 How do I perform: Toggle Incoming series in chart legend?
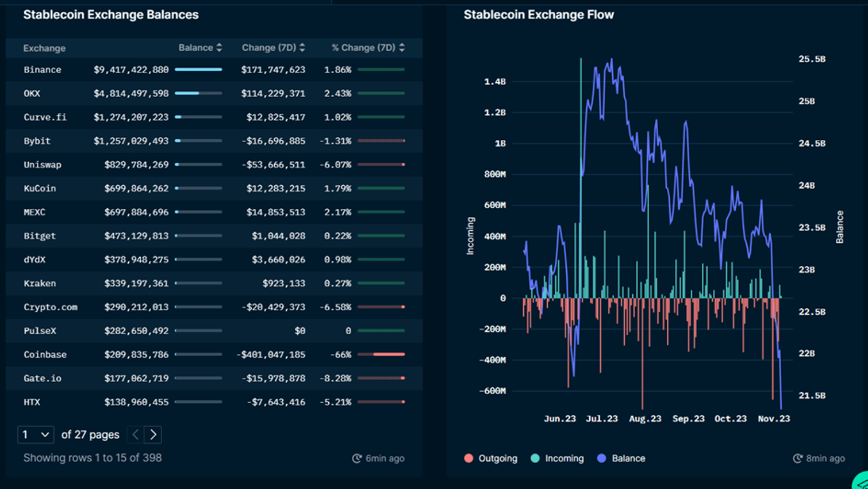pos(557,459)
